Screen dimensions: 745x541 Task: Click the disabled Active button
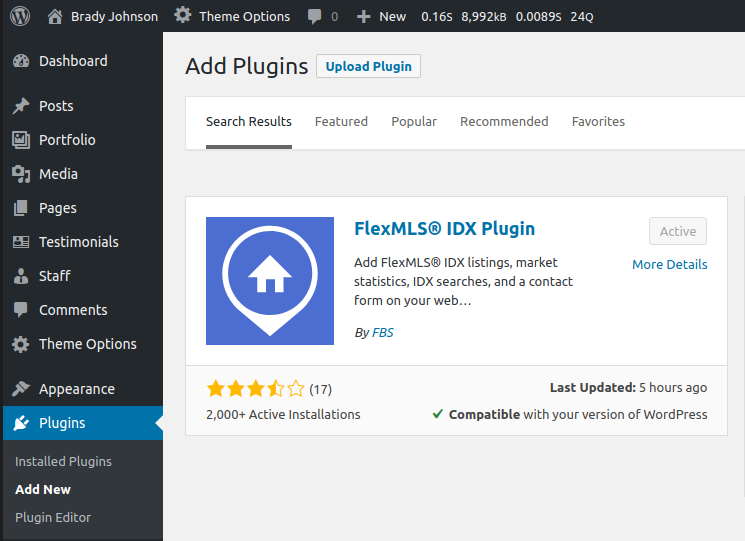678,231
